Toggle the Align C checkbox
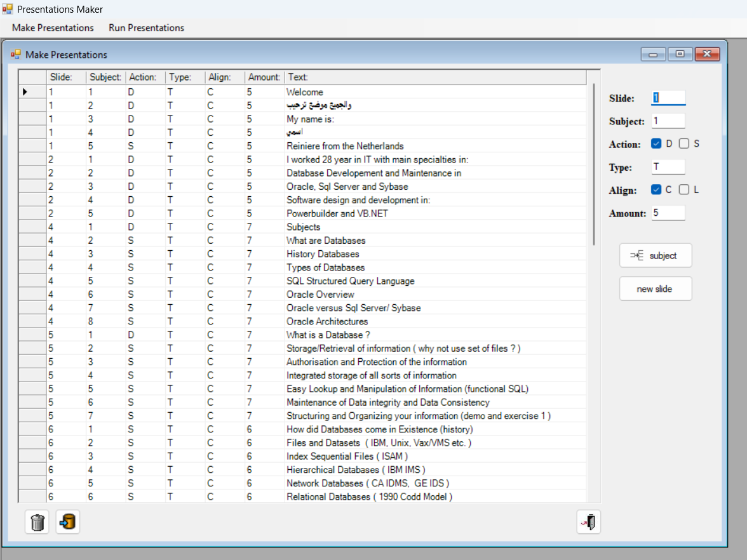Image resolution: width=747 pixels, height=560 pixels. [x=656, y=189]
